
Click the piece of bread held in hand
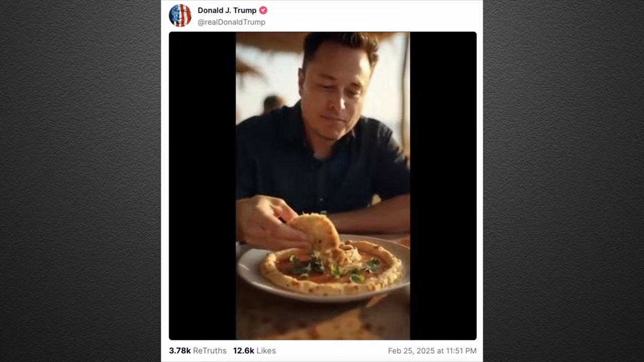coord(320,230)
